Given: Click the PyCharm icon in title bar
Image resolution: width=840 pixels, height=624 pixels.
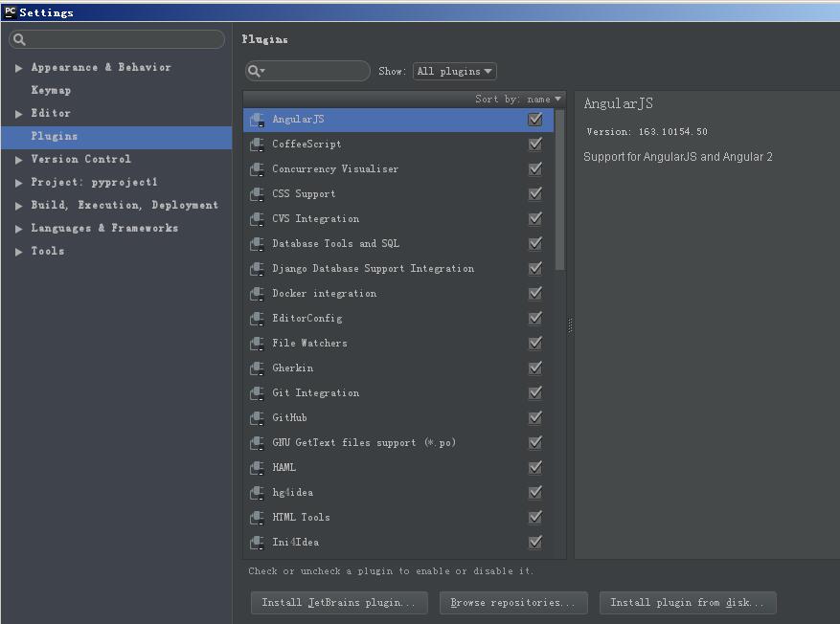Looking at the screenshot, I should 11,12.
